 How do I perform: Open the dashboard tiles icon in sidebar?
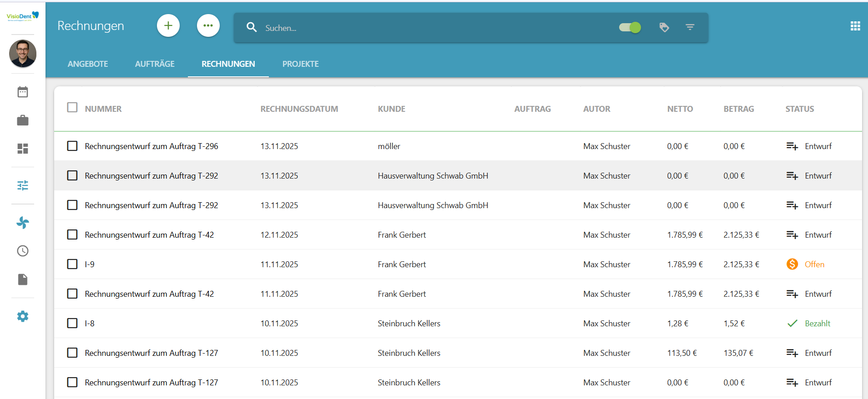(x=23, y=149)
